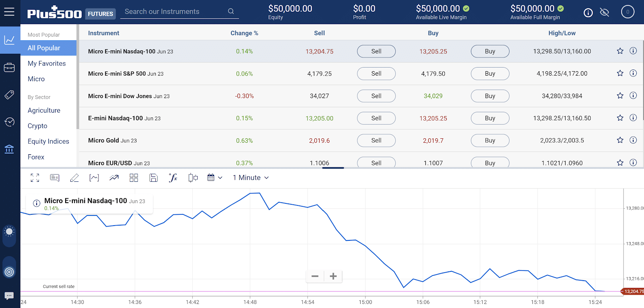Click the FUTURES badge
The height and width of the screenshot is (308, 644).
[101, 14]
